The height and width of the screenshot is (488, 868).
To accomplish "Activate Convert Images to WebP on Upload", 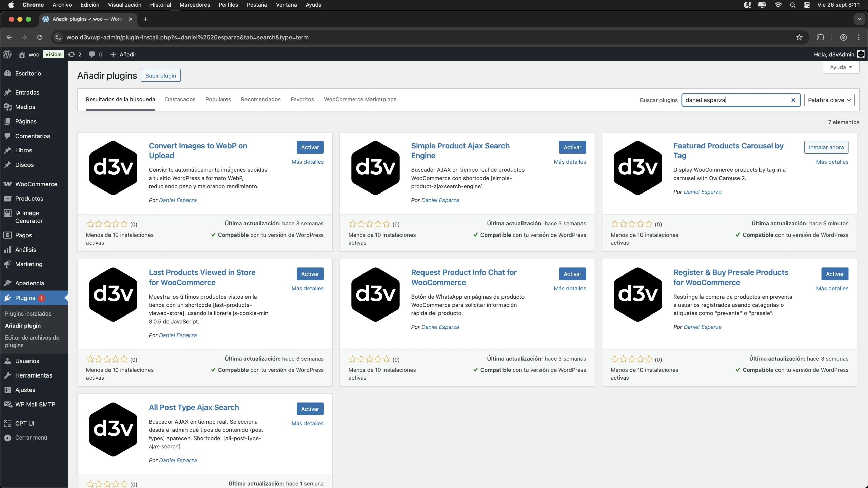I will 310,147.
